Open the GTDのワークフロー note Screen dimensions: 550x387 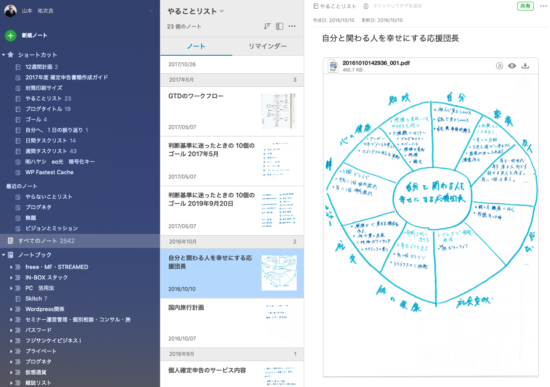click(232, 112)
